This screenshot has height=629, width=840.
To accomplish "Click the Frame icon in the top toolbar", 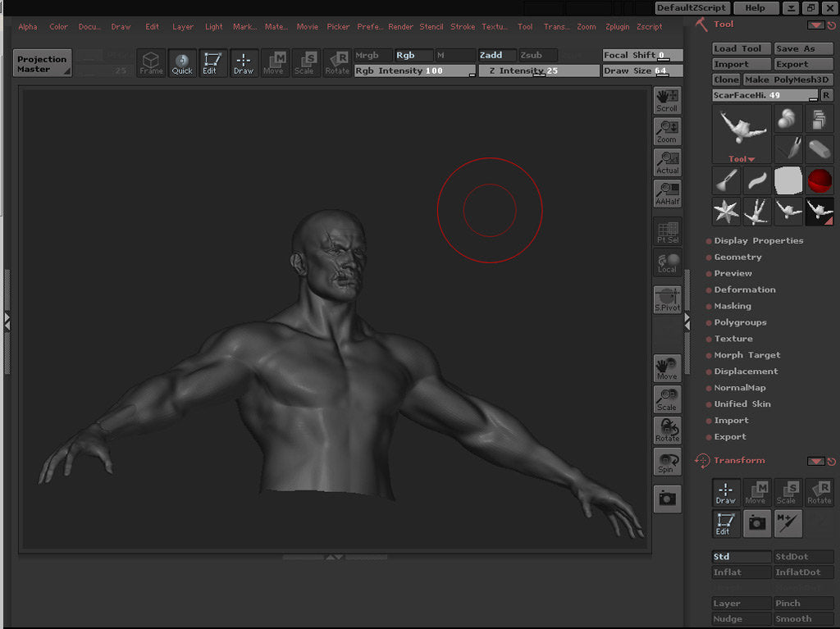I will pyautogui.click(x=151, y=63).
